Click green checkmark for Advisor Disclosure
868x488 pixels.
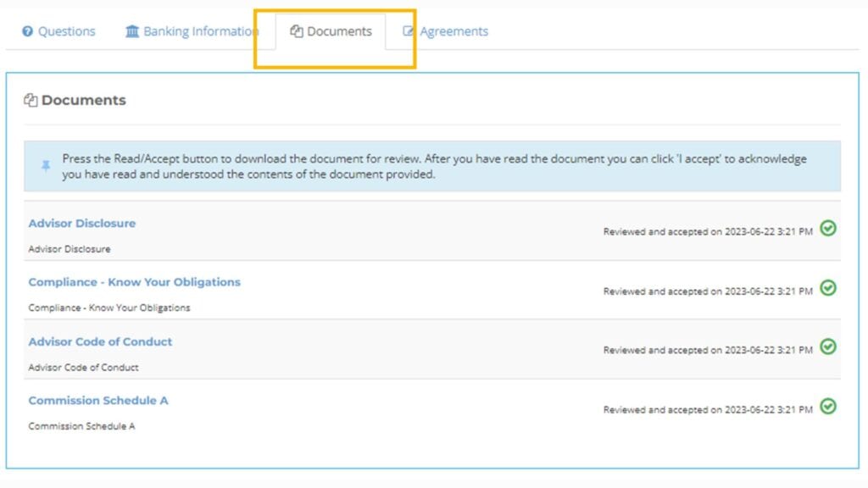(828, 228)
